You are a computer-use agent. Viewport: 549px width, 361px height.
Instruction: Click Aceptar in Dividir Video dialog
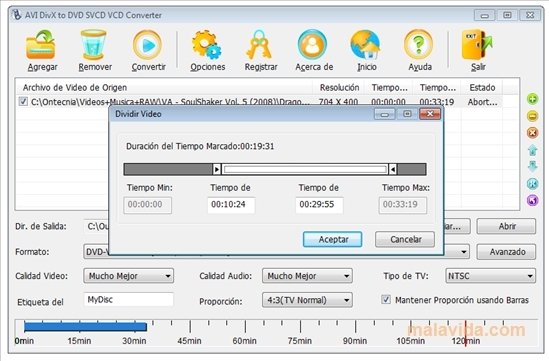[332, 239]
